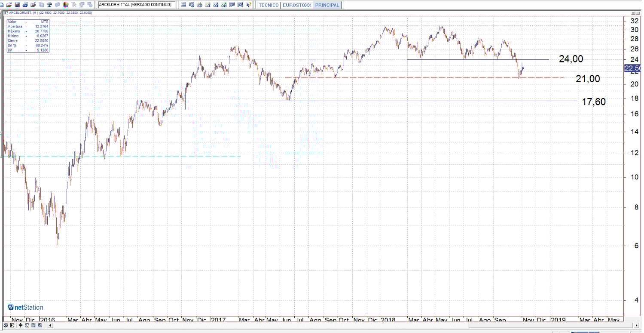Click the vertical compress arrows icon
This screenshot has width=644, height=333.
click(x=21, y=325)
